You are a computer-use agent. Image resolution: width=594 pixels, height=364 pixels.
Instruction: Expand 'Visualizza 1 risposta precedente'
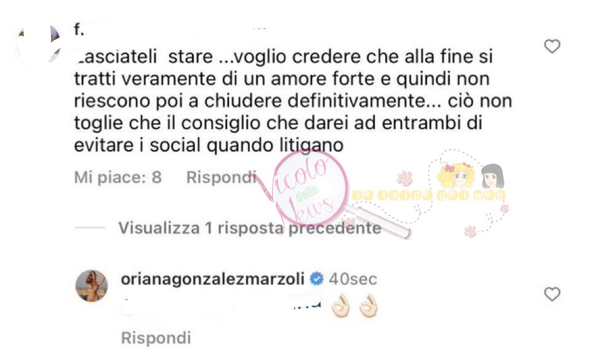click(250, 228)
